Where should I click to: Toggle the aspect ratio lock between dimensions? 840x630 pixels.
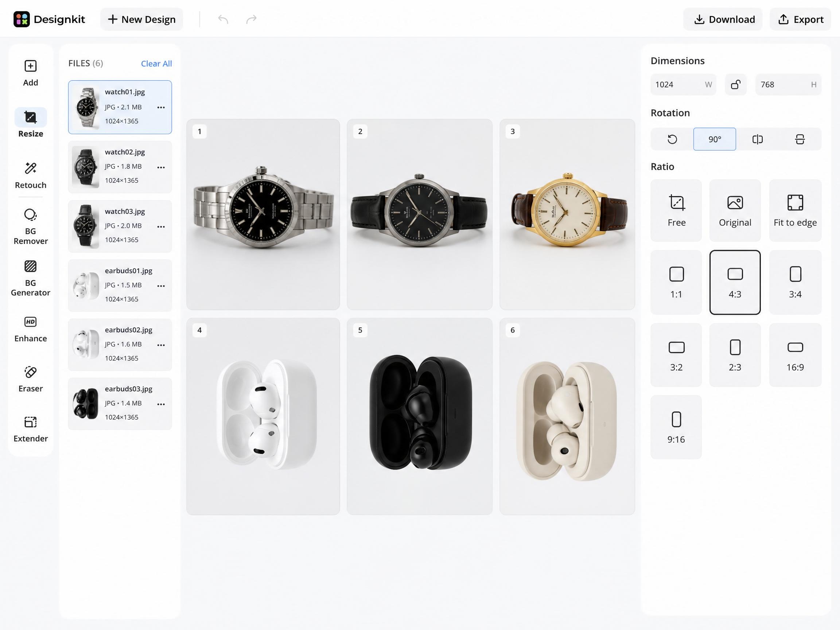coord(735,85)
